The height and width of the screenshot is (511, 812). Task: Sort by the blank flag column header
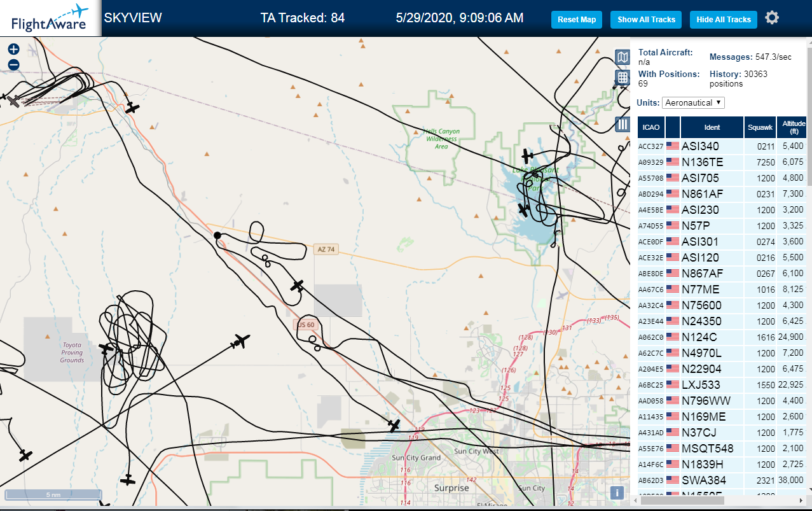tap(673, 127)
